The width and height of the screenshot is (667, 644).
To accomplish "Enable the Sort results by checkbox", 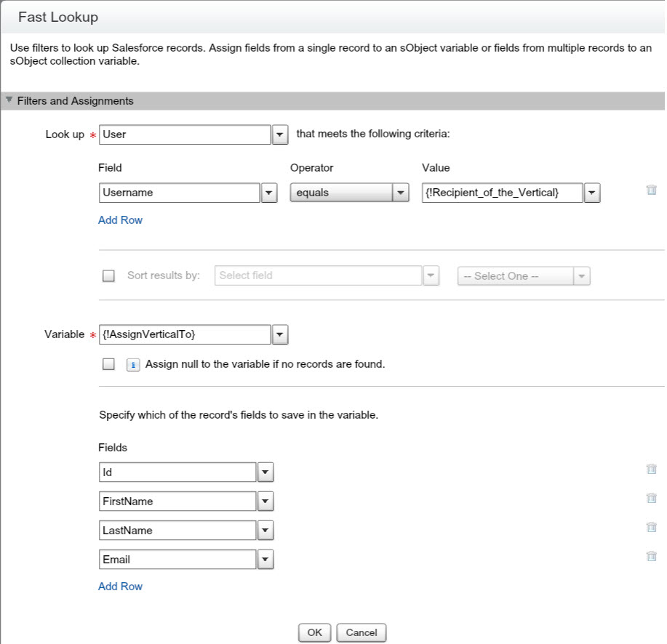I will [x=109, y=276].
